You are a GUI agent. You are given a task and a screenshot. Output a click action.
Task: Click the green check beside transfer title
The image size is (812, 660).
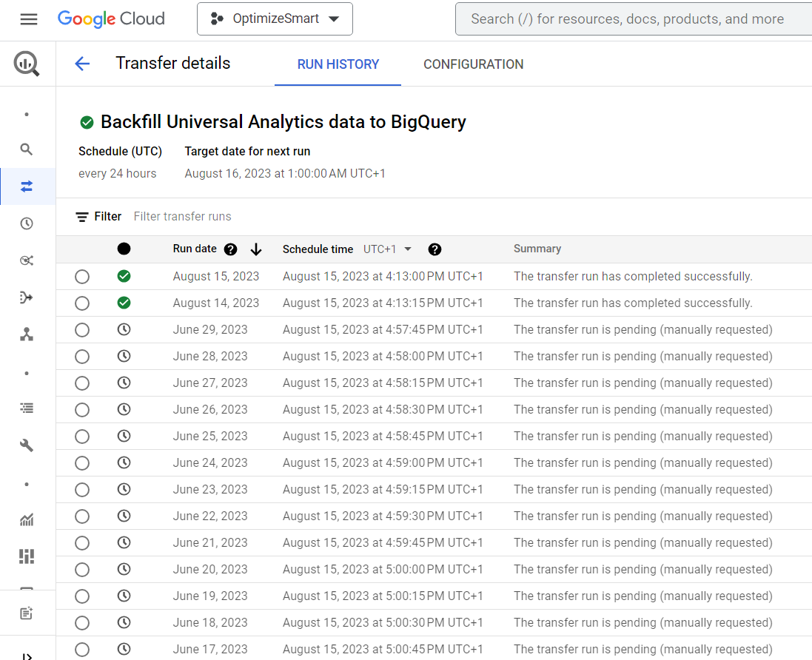[87, 122]
